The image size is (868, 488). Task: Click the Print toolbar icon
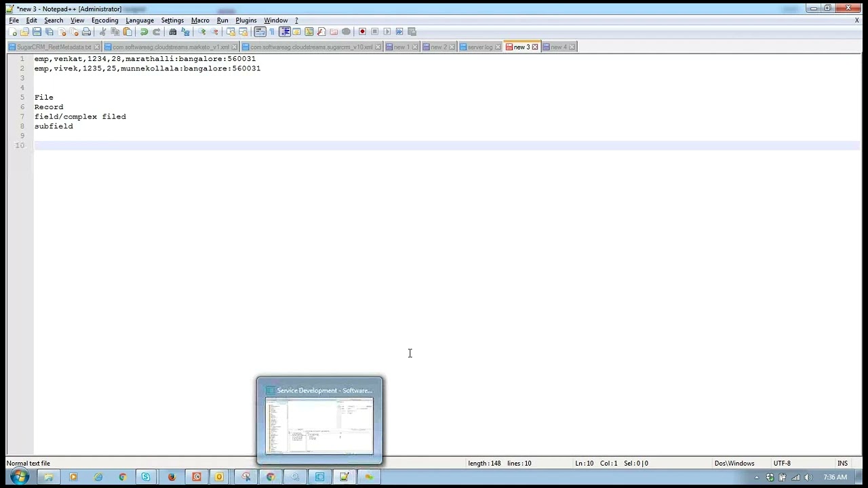coord(86,32)
